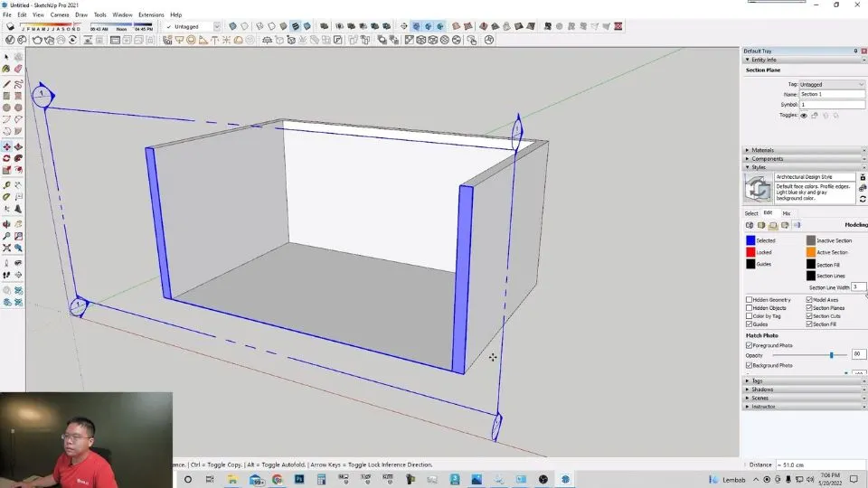Select the Line pencil tool
Image resolution: width=868 pixels, height=488 pixels.
pyautogui.click(x=6, y=84)
